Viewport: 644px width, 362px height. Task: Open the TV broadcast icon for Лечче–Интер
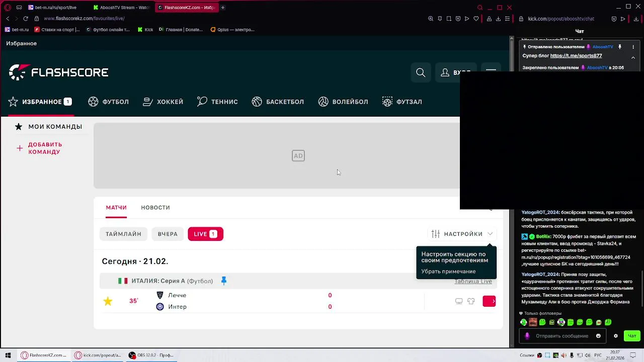click(459, 301)
